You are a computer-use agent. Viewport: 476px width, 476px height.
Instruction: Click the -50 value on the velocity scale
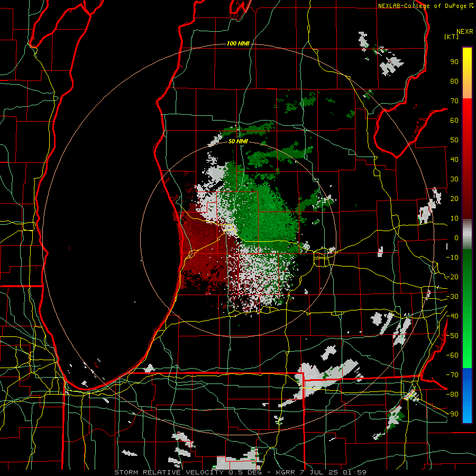452,336
